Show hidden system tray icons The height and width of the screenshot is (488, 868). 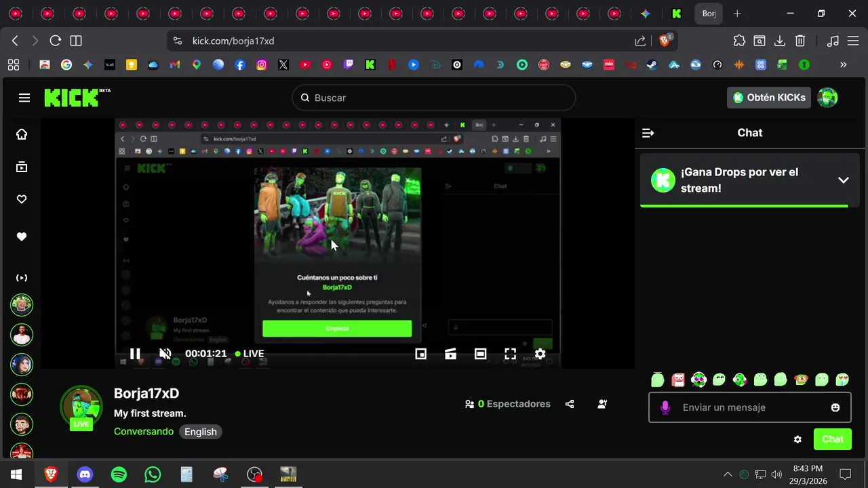click(728, 474)
